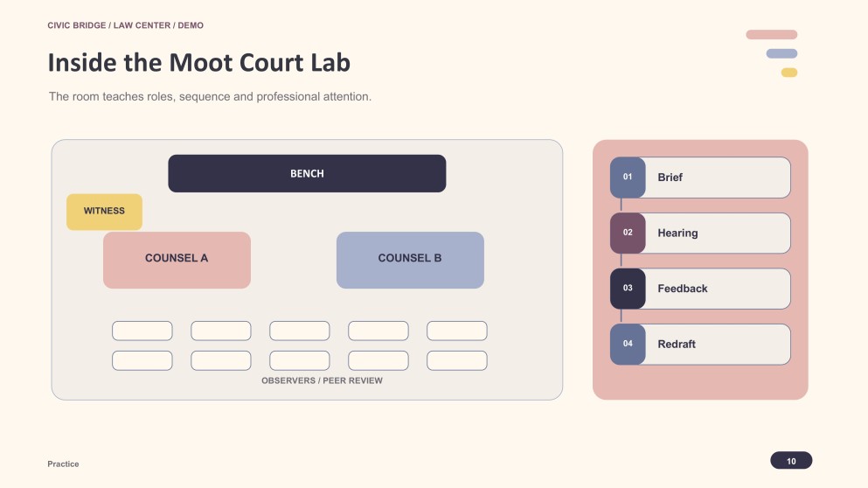868x488 pixels.
Task: Click the small yellow bar swatch top right
Action: [x=788, y=73]
